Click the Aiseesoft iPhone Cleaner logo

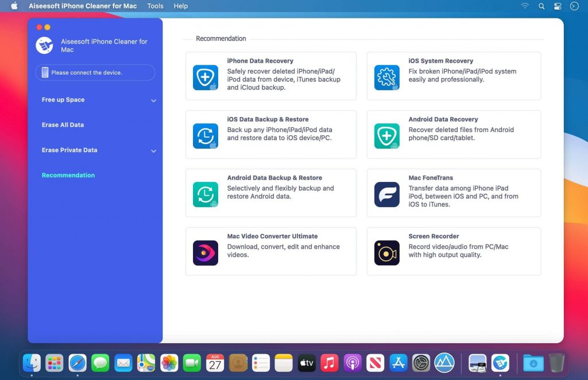(44, 45)
